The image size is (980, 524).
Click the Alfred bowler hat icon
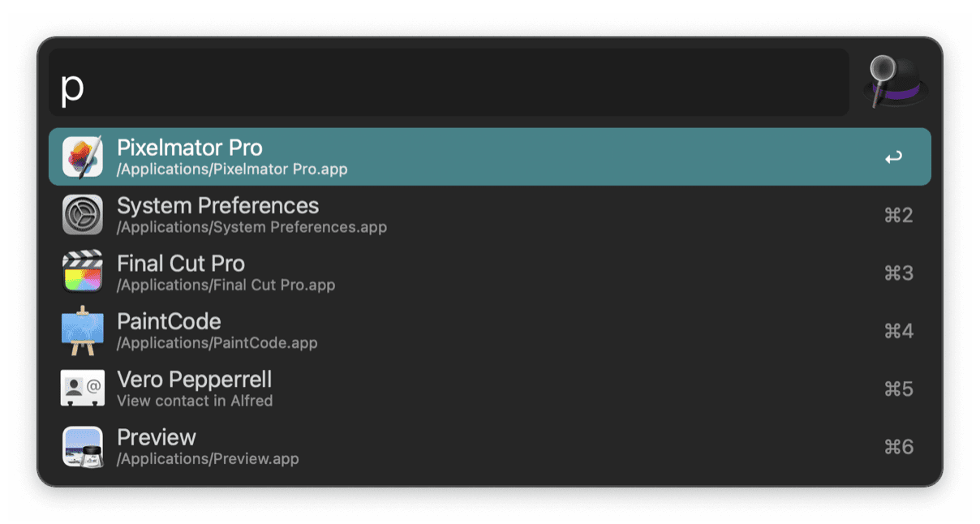(896, 81)
